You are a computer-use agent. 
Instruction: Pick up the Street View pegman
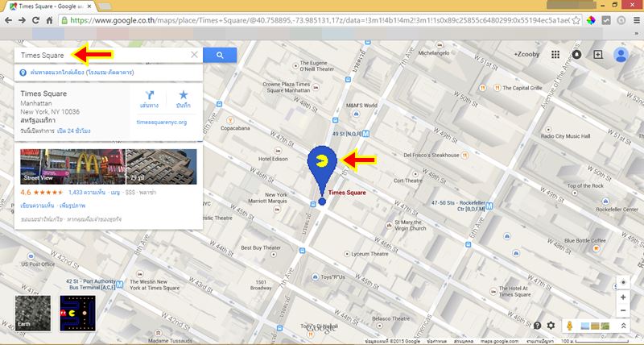click(570, 326)
